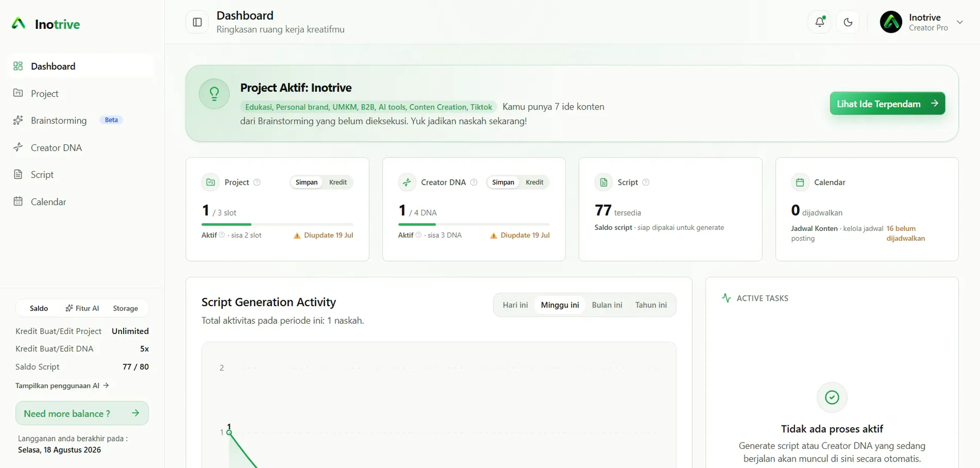Click the Creator DNA card sparkle icon
The width and height of the screenshot is (980, 468).
pos(407,182)
